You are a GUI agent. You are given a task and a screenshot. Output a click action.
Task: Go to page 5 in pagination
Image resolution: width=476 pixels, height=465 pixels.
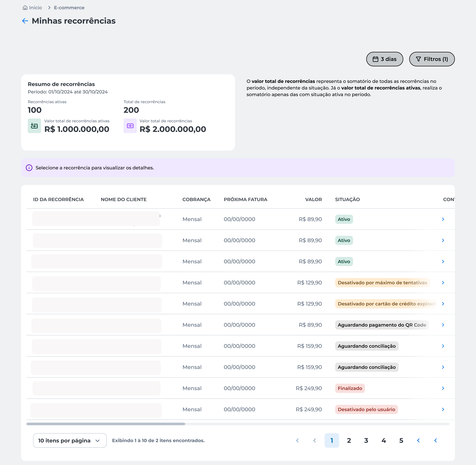click(x=401, y=440)
